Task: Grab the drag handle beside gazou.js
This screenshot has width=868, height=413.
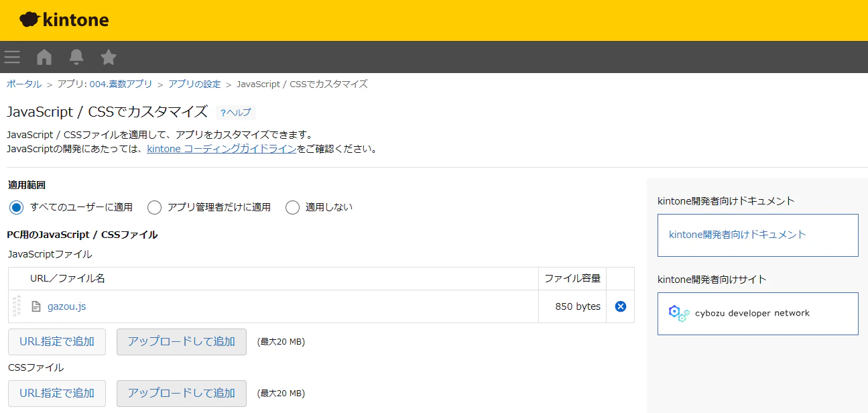Action: pos(17,306)
